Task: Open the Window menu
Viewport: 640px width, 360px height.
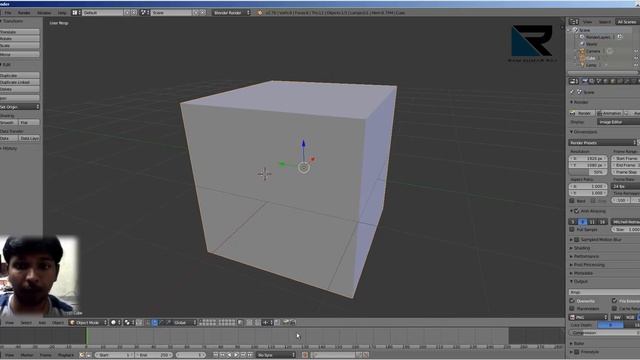Action: click(x=44, y=13)
